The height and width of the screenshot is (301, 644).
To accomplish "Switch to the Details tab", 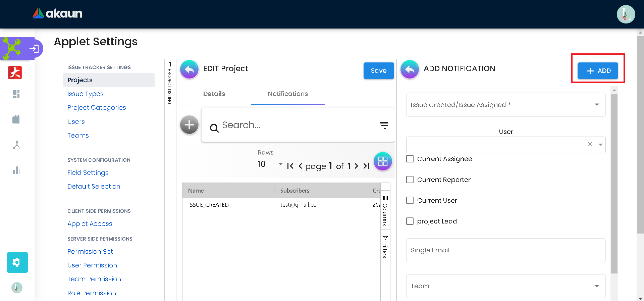I will (x=214, y=94).
